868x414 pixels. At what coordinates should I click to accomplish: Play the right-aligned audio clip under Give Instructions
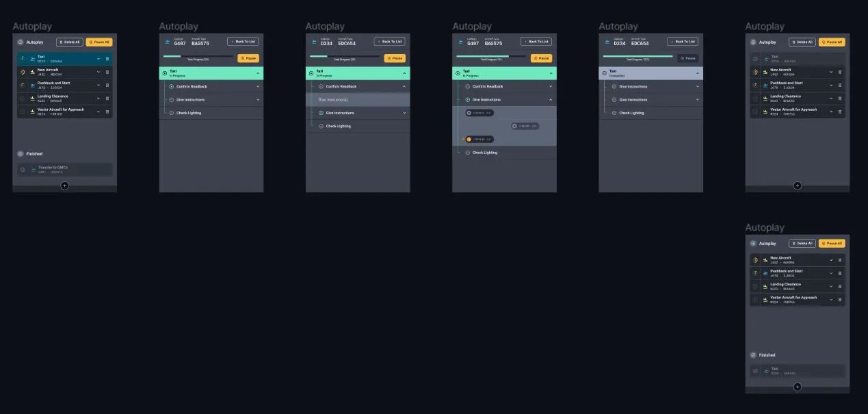click(x=515, y=126)
